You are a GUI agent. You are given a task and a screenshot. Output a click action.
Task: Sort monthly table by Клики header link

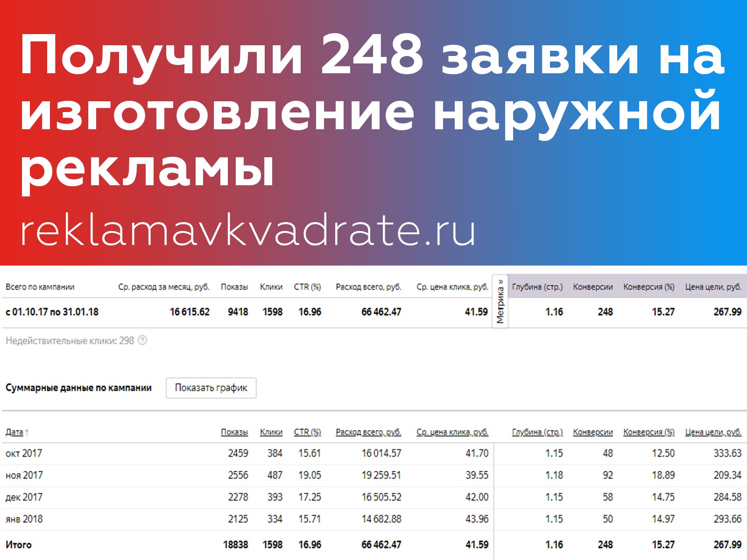coord(271,432)
